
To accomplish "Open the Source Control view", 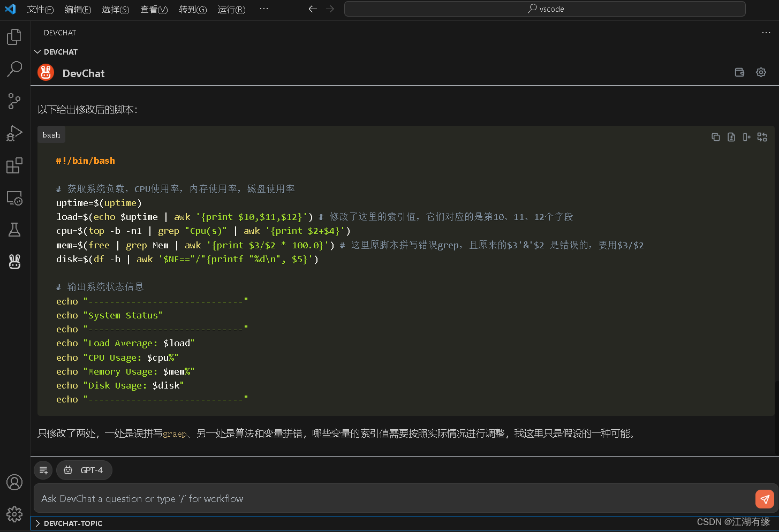I will point(14,101).
